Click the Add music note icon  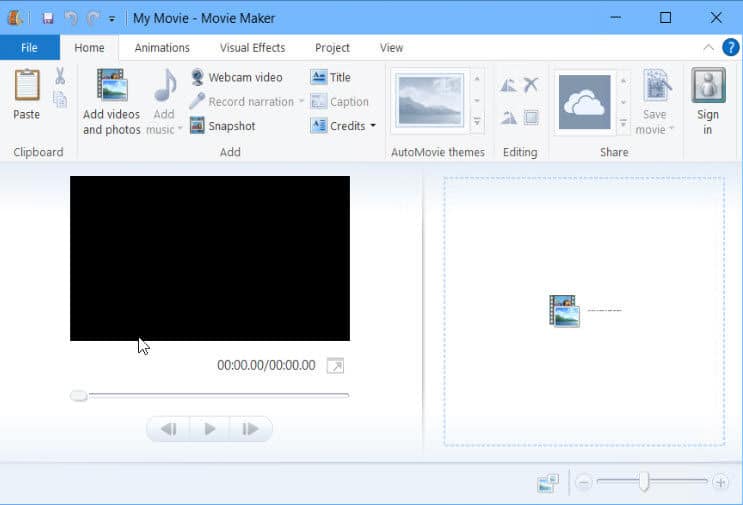[165, 86]
